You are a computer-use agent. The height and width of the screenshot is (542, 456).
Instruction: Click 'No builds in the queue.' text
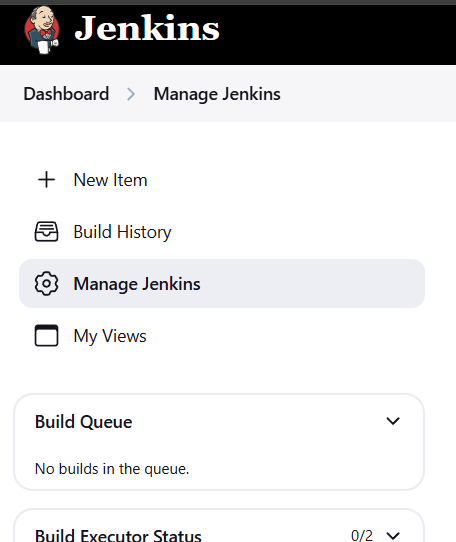pyautogui.click(x=112, y=469)
